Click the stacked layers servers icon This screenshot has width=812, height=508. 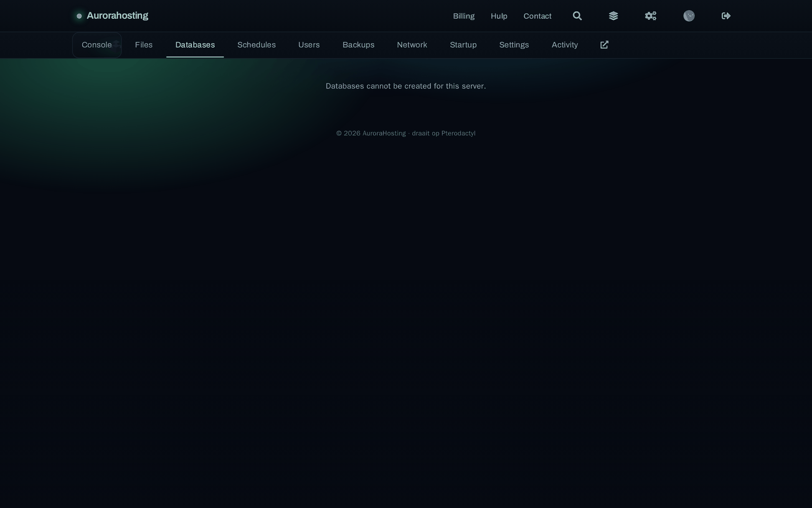click(x=614, y=16)
